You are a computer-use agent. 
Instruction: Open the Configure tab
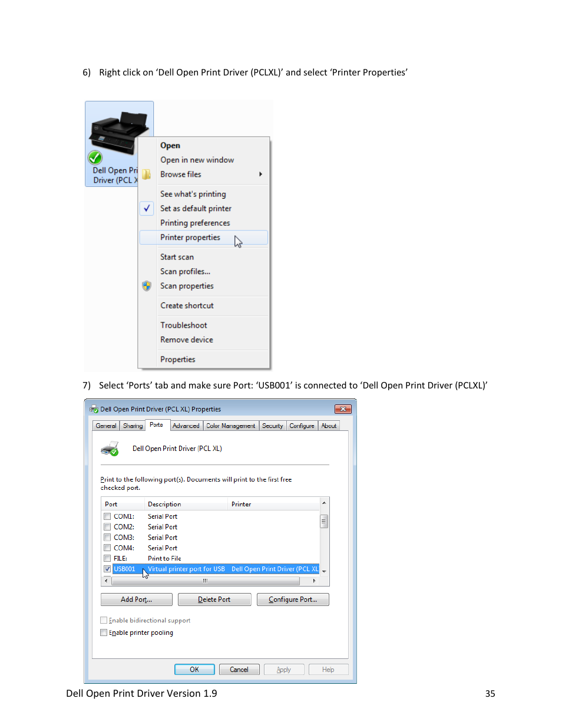[302, 426]
